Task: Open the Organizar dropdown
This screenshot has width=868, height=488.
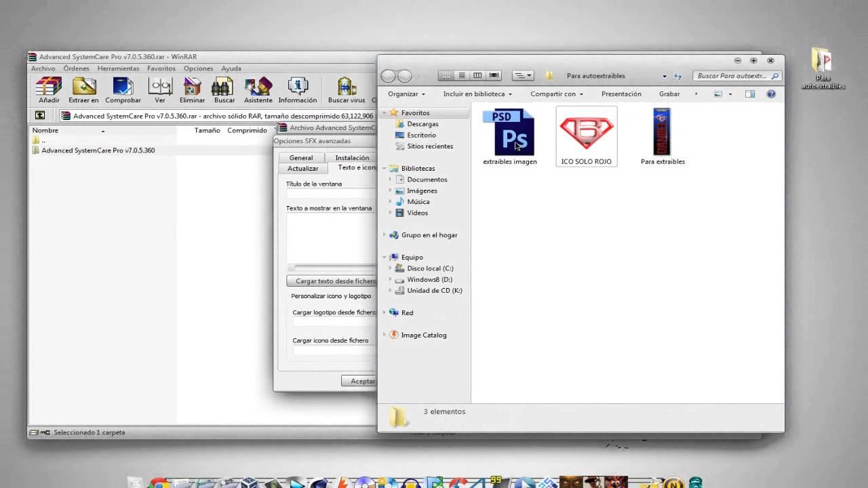Action: tap(407, 94)
